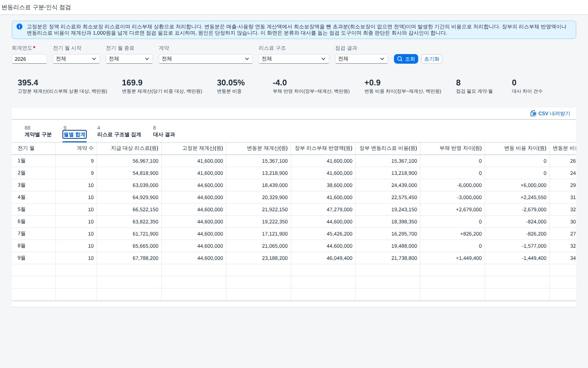Click the +826,200 cell in 7월 row
The height and width of the screenshot is (368, 588).
(453, 234)
